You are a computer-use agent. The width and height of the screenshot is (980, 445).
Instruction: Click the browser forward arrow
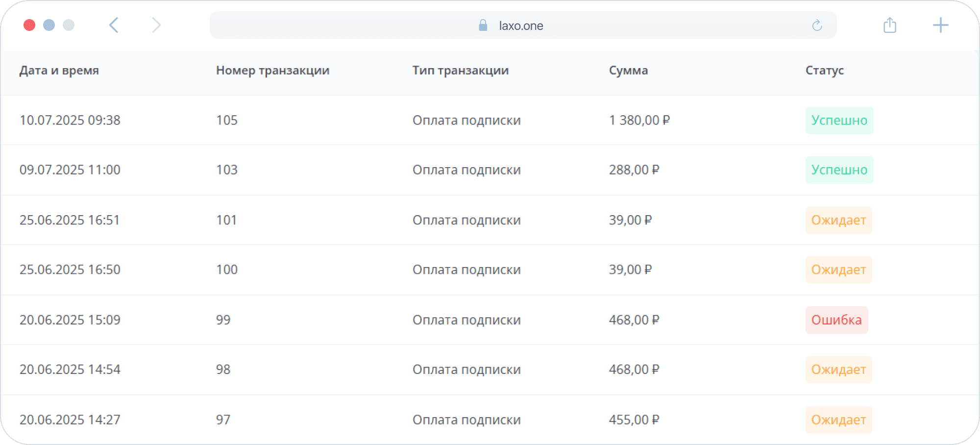coord(156,25)
